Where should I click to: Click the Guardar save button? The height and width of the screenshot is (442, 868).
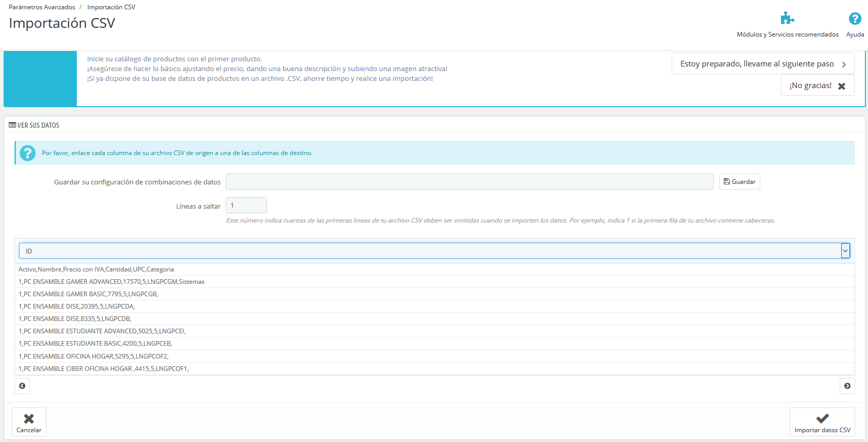(x=739, y=182)
